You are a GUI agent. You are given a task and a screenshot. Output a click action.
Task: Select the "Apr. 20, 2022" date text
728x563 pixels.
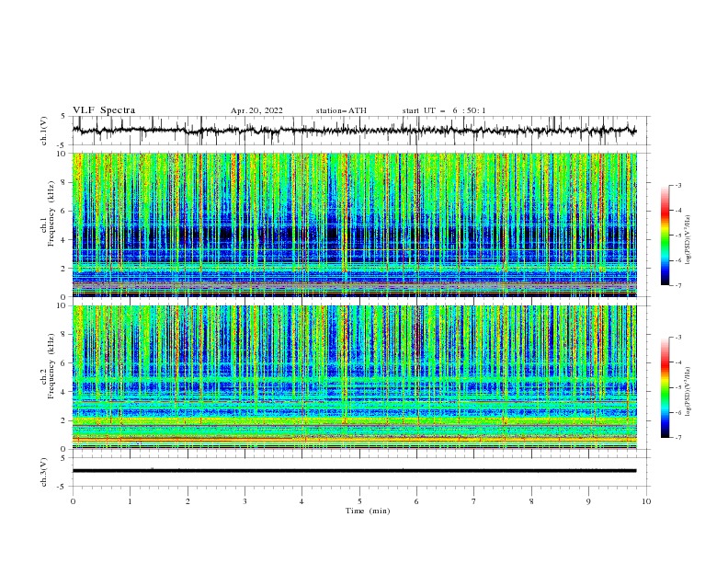point(256,110)
